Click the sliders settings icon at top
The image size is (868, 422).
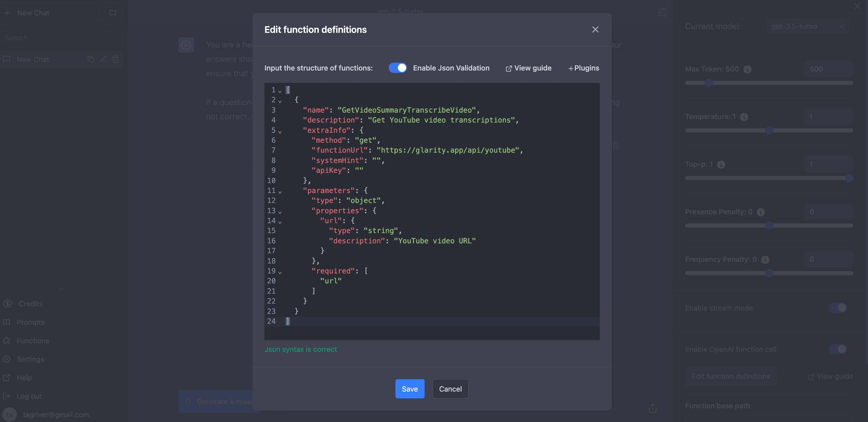[662, 13]
